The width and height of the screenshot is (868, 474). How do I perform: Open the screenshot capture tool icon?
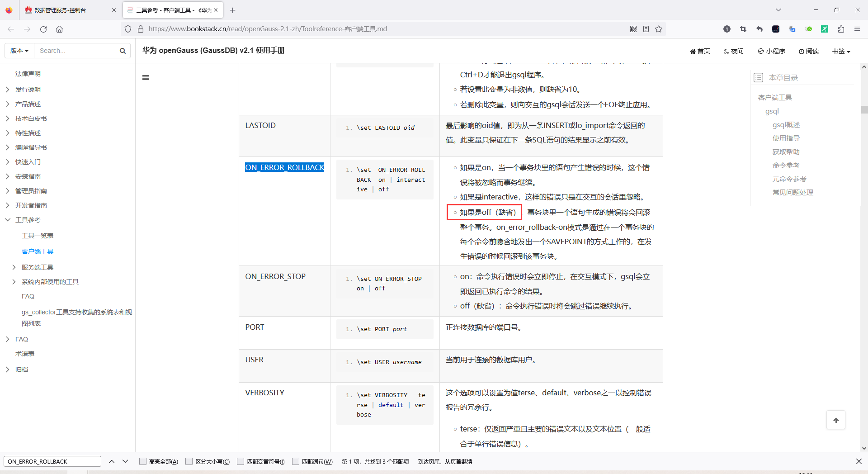[x=743, y=28]
